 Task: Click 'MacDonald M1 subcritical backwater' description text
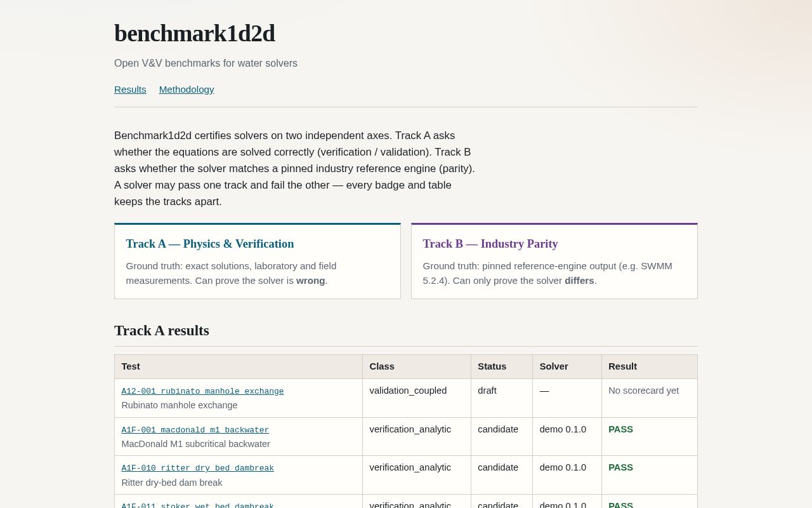click(x=196, y=444)
